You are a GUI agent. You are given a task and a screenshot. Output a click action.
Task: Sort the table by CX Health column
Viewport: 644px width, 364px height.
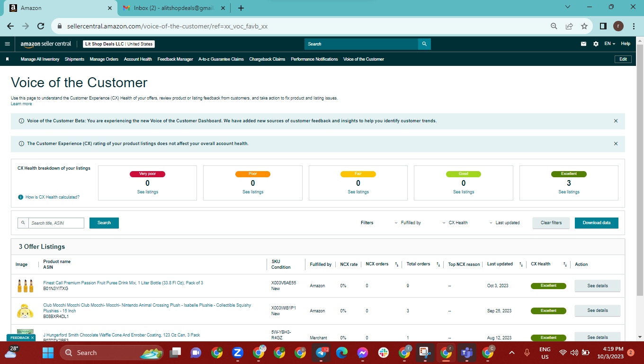[x=565, y=264]
